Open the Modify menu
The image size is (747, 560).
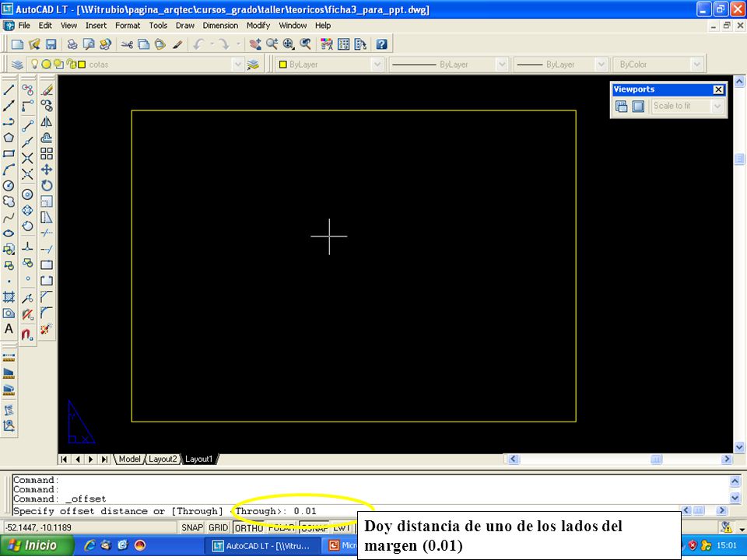258,25
